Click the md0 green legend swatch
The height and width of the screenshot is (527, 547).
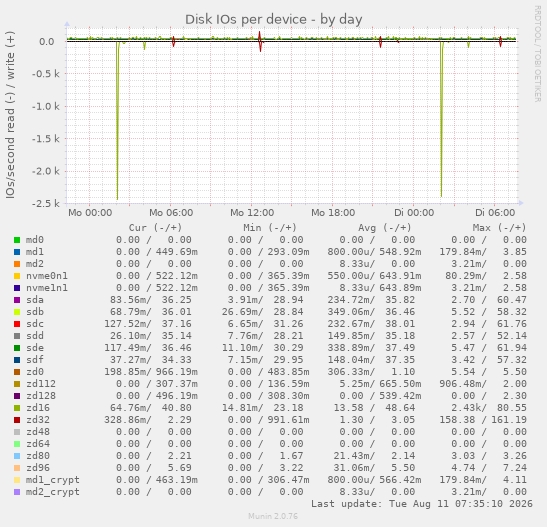(17, 240)
